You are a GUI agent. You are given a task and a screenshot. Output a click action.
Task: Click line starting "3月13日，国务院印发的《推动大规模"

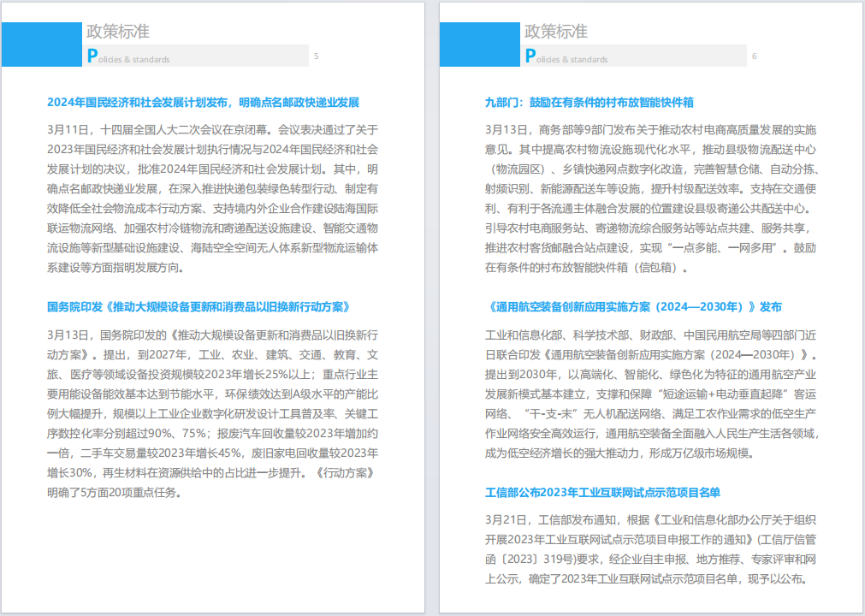point(212,335)
